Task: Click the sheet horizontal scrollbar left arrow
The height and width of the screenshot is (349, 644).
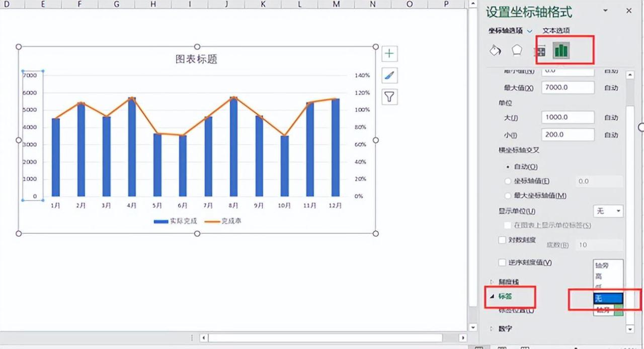Action: 203,338
